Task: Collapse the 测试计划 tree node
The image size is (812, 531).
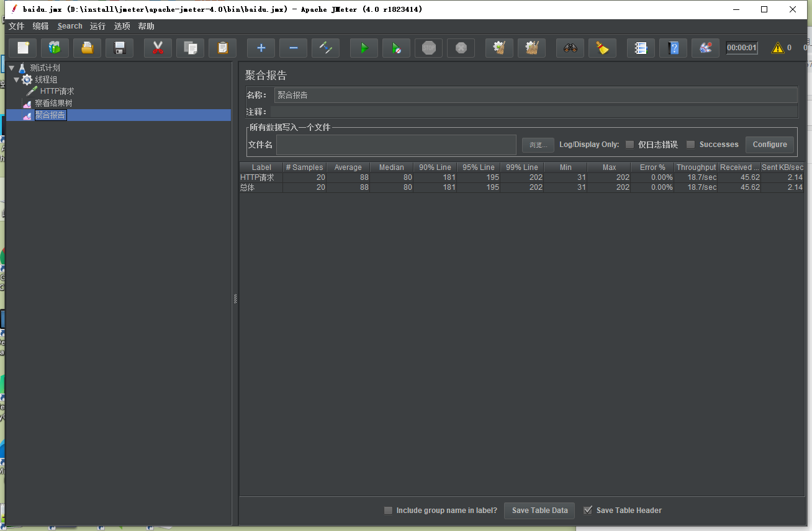Action: click(11, 68)
